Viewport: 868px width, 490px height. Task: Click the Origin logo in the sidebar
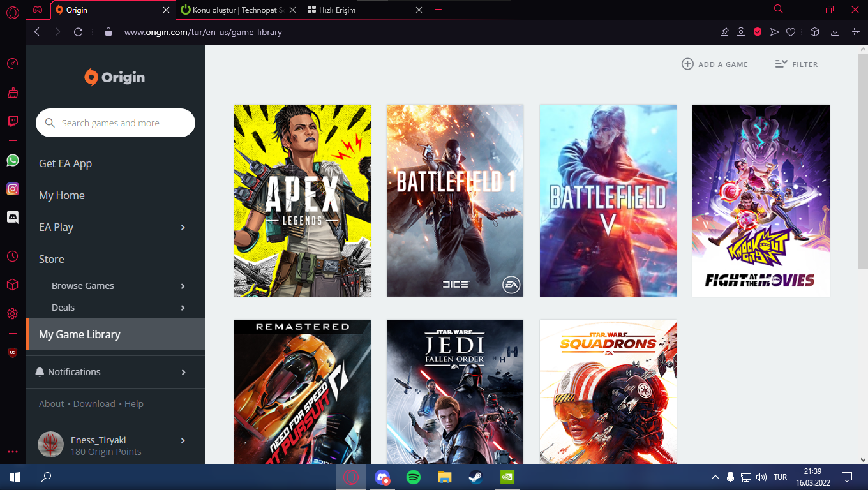(x=115, y=77)
